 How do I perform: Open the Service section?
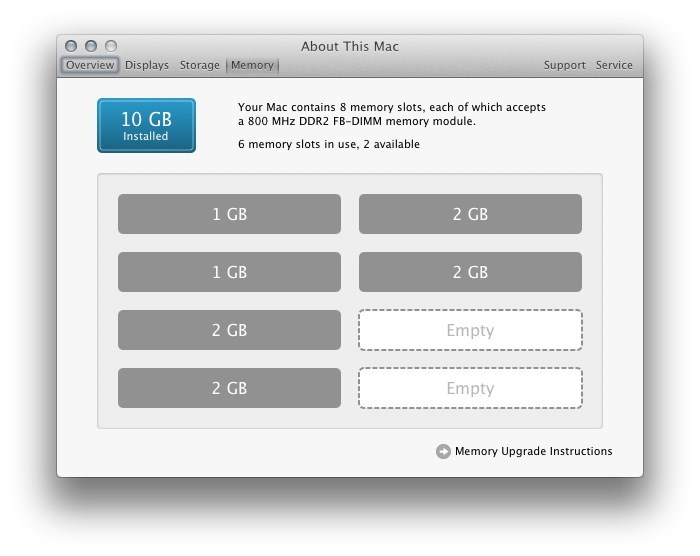614,65
